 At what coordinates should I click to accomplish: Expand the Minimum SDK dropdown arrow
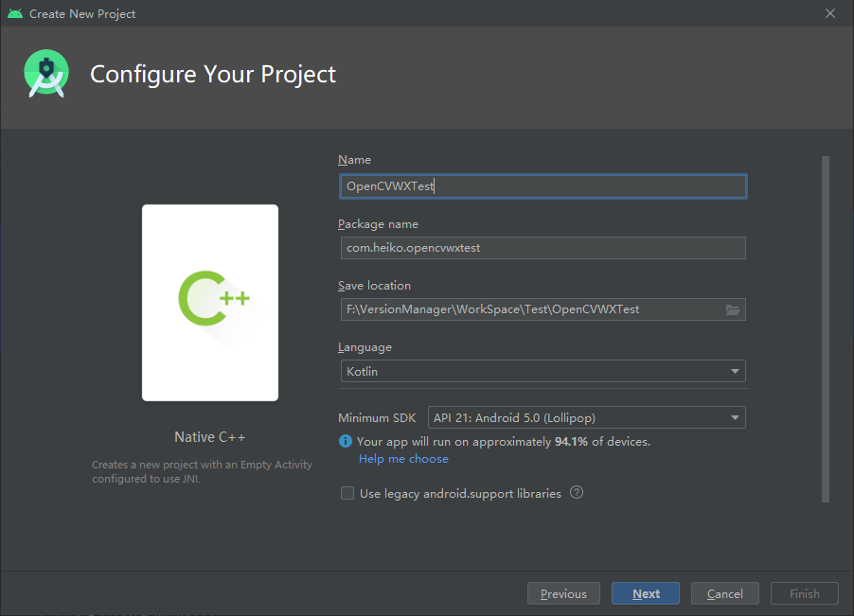(735, 418)
